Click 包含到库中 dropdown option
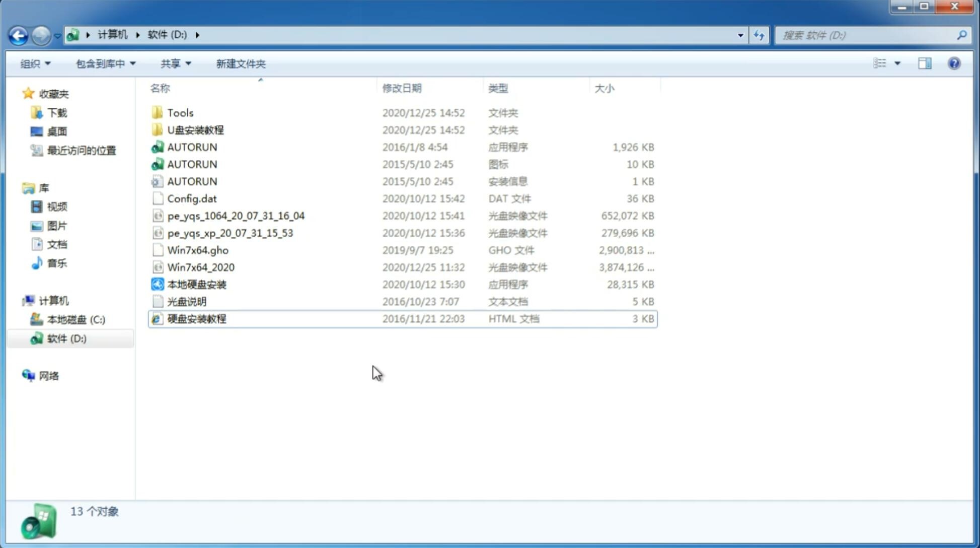The image size is (980, 548). pyautogui.click(x=105, y=63)
